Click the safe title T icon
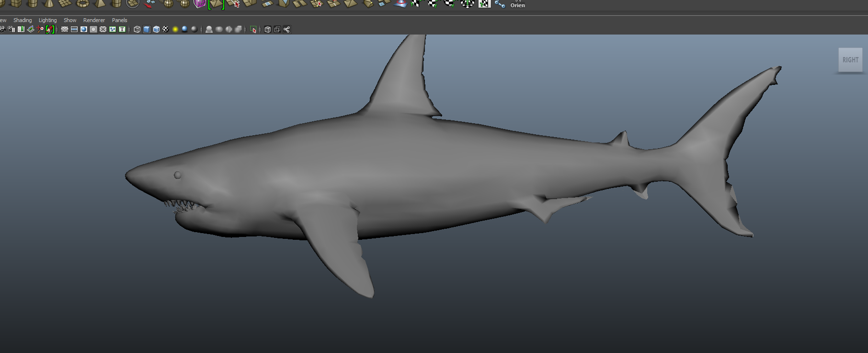868x353 pixels. [x=122, y=30]
